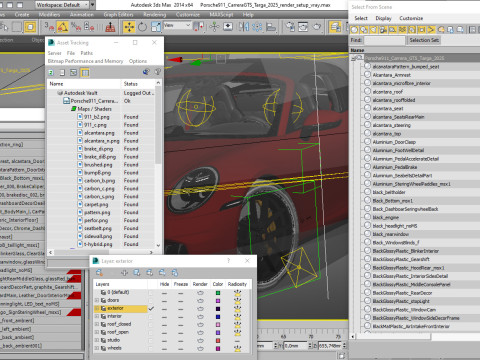Open the Paths menu in Asset Tracking
The width and height of the screenshot is (480, 360).
click(x=87, y=53)
